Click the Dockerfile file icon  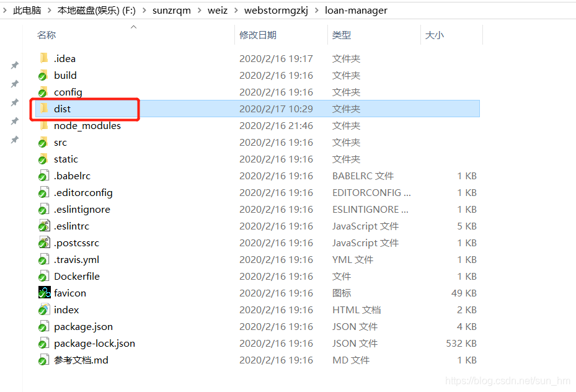(x=44, y=276)
